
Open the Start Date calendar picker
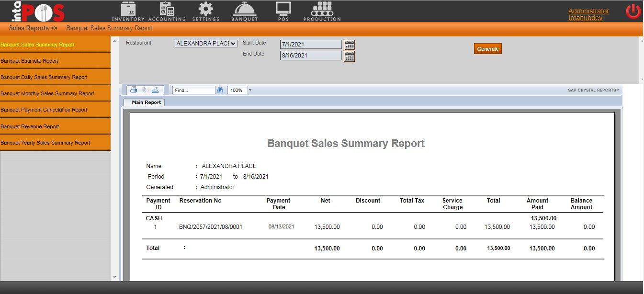[349, 45]
